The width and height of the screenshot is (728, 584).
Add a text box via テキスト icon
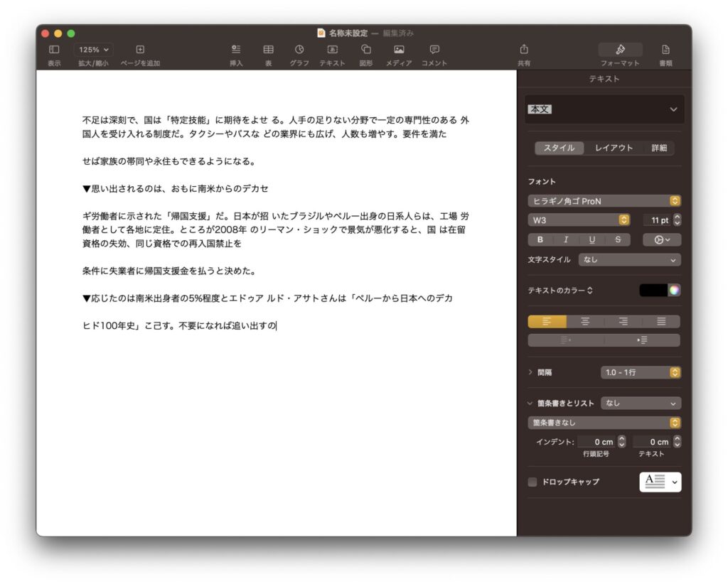pyautogui.click(x=332, y=50)
